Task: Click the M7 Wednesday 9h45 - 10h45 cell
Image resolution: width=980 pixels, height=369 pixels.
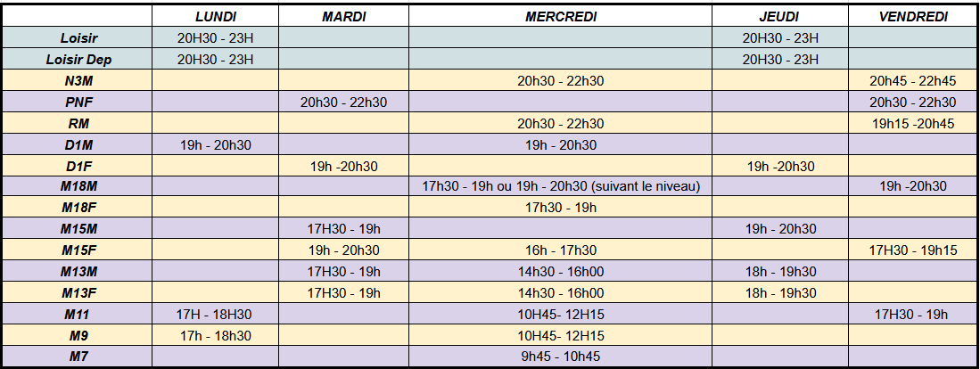Action: coord(561,356)
